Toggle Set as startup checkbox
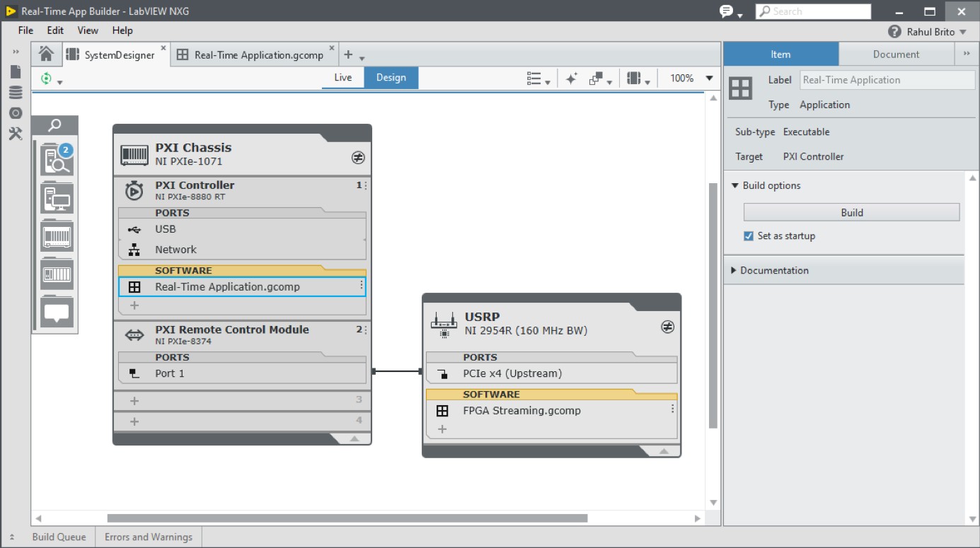Screen dimensions: 980x548 point(749,236)
